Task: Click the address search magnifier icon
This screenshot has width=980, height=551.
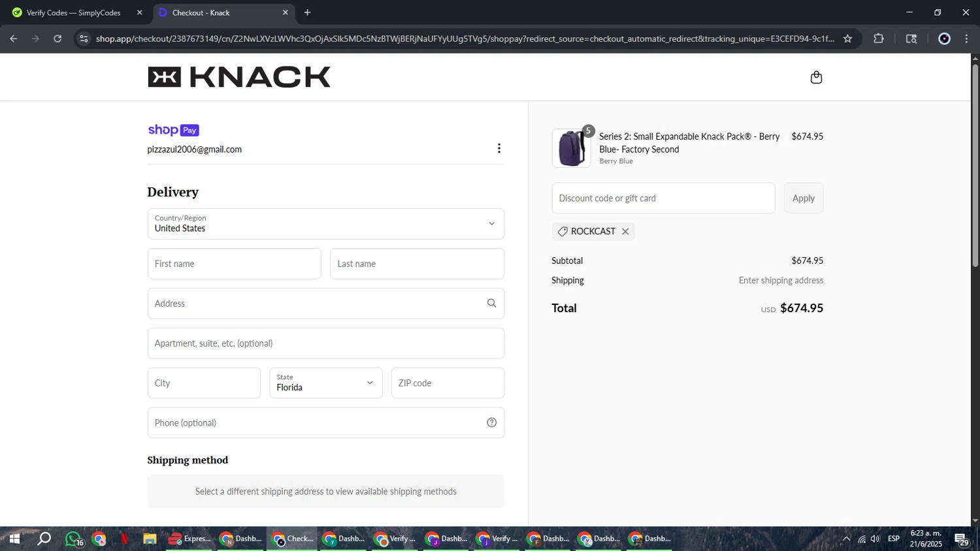Action: click(491, 303)
